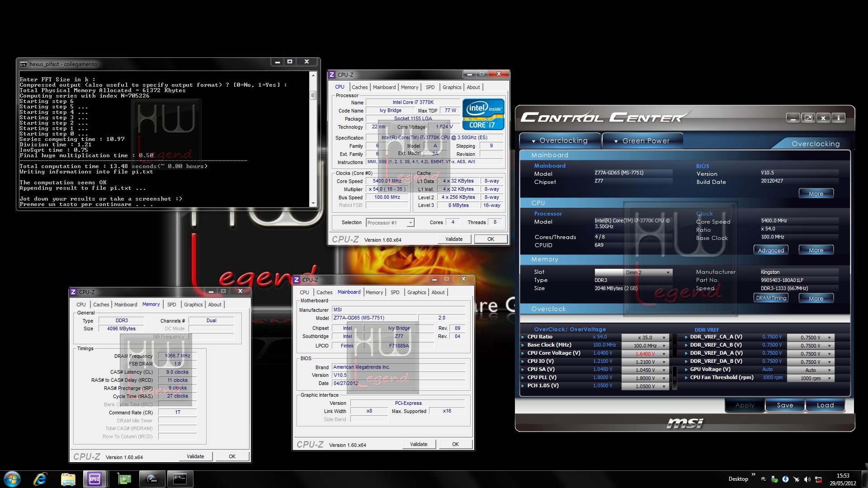The width and height of the screenshot is (868, 488).
Task: Open the CPU Core Voltage 1.6400 V dropdown
Action: point(646,354)
